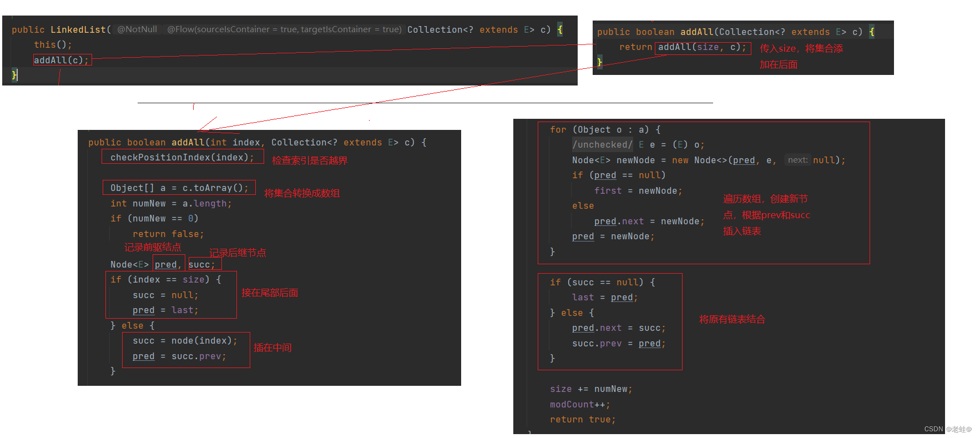The height and width of the screenshot is (438, 980).
Task: Click the 'Node<E> pred, succ;' declaration
Action: point(163,264)
